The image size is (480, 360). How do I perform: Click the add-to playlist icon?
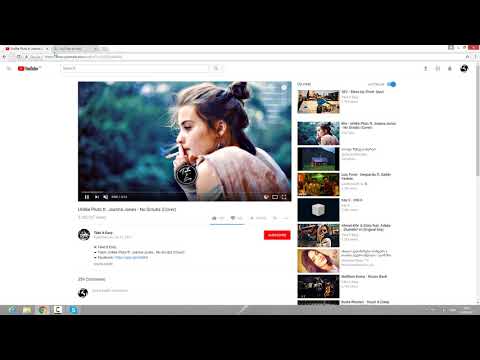(275, 218)
